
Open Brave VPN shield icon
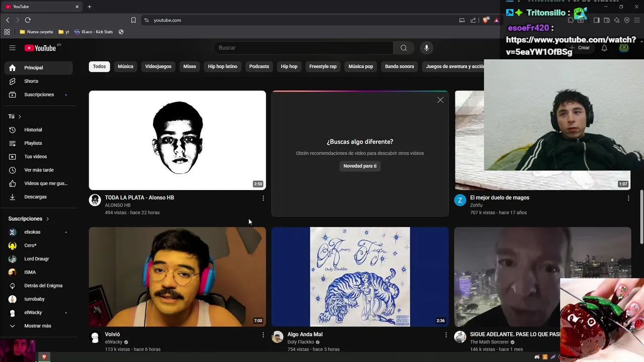(627, 20)
